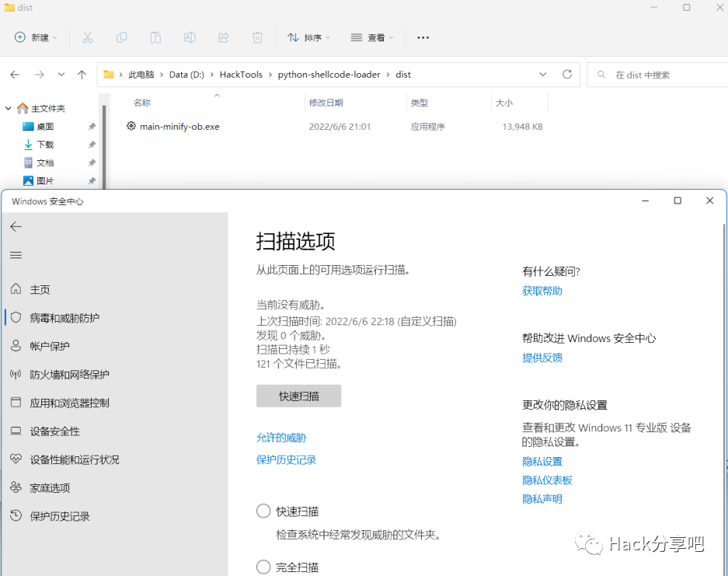
Task: Expand the chevron after 此电脑 breadcrumb
Action: coord(162,75)
